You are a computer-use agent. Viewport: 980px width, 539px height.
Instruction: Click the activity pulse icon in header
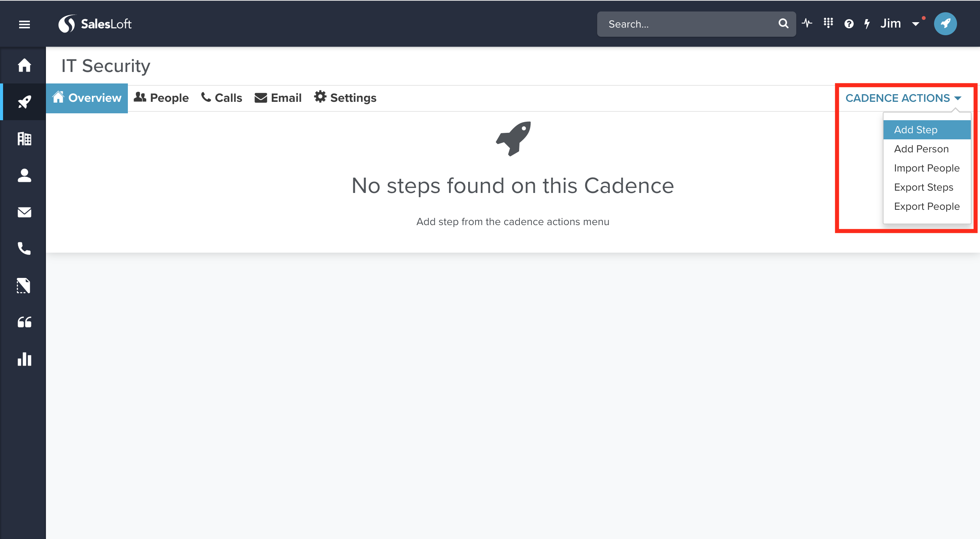point(807,24)
